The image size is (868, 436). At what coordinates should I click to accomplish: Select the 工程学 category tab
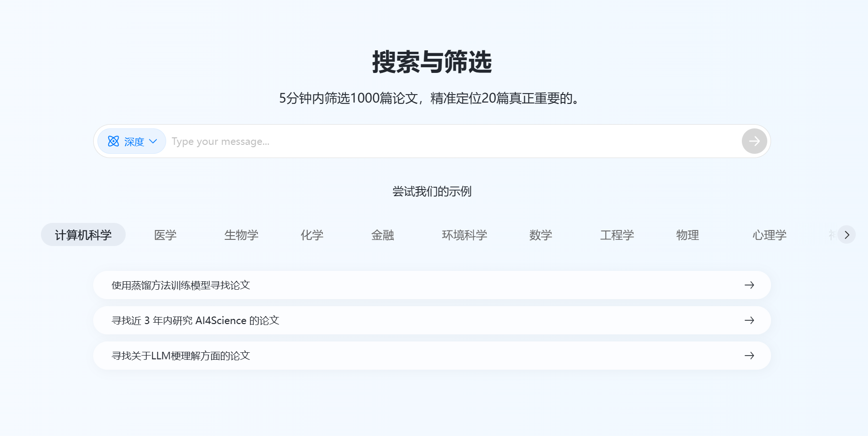617,235
